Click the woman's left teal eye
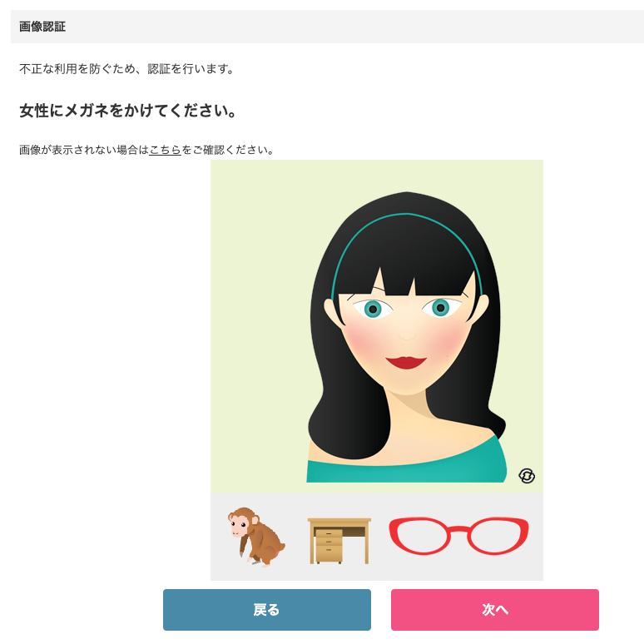 [373, 309]
